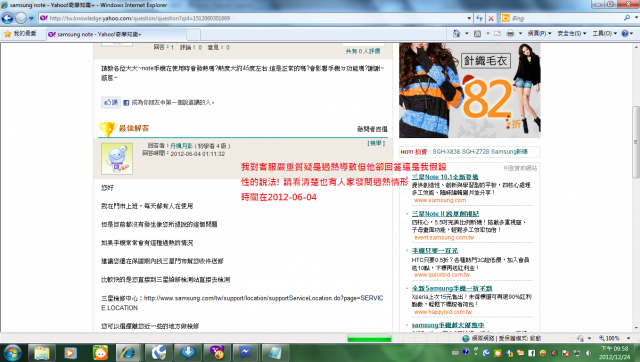Stop loading with the red X icon
The image size is (640, 362).
tap(491, 18)
